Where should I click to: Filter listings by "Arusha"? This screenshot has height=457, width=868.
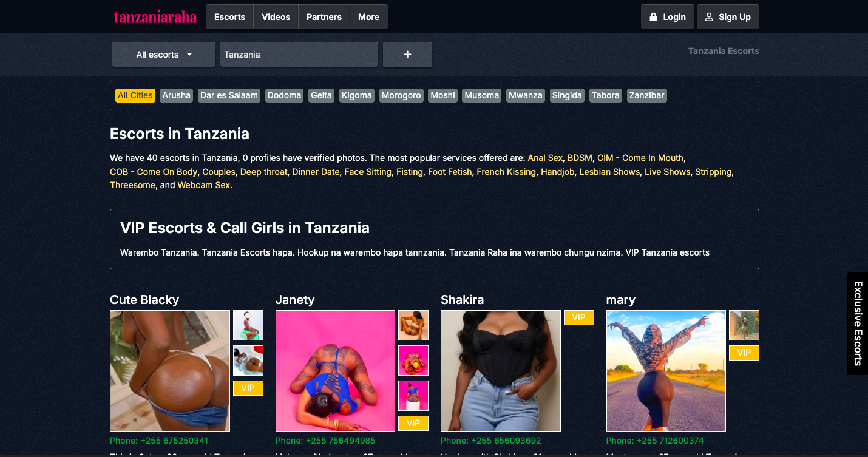176,95
